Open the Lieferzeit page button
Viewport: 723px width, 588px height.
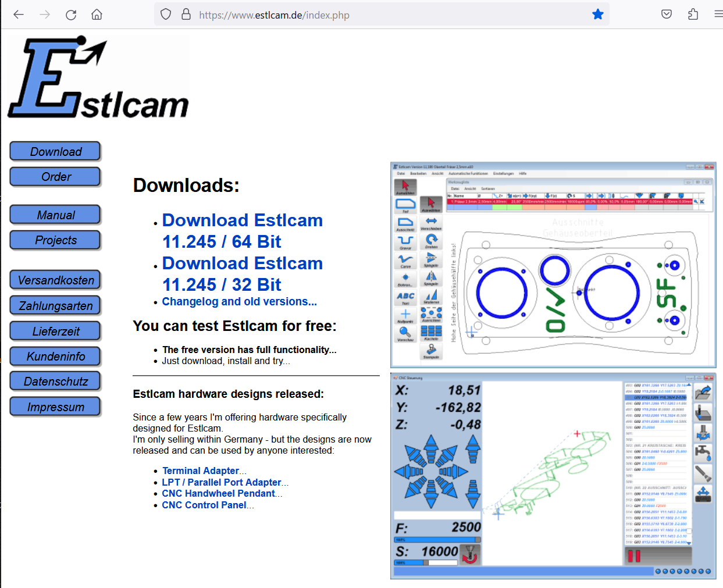(x=55, y=331)
